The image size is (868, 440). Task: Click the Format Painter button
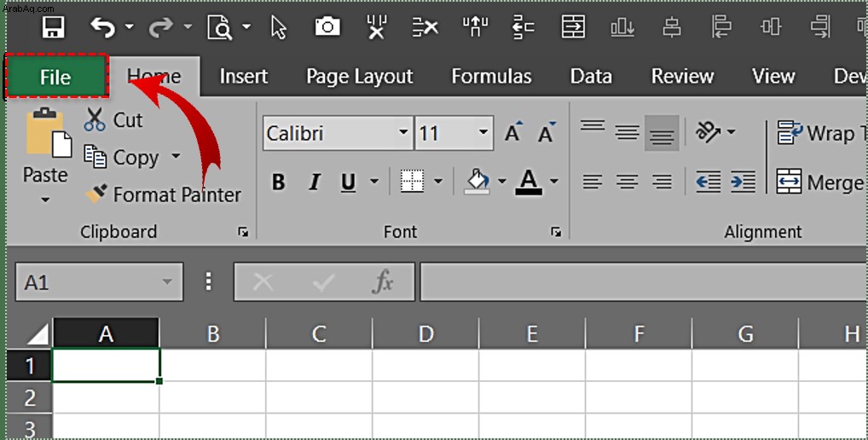point(164,194)
